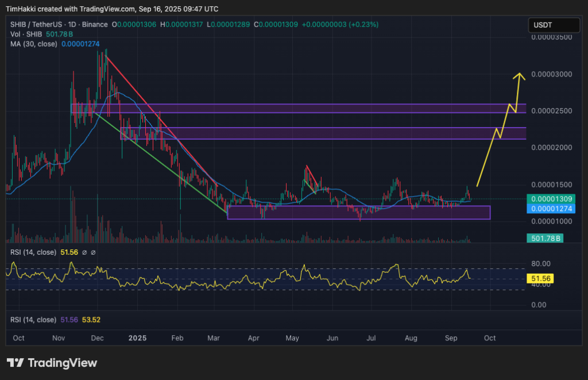The image size is (588, 380).
Task: Select the blue MA price tag 0.00001274
Action: 550,209
